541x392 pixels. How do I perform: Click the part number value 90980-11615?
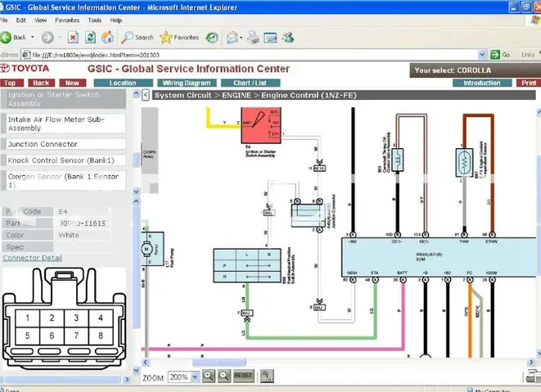[83, 223]
